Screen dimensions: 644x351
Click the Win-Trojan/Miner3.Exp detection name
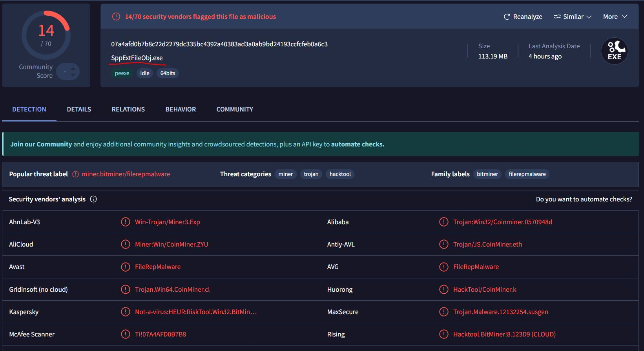168,222
